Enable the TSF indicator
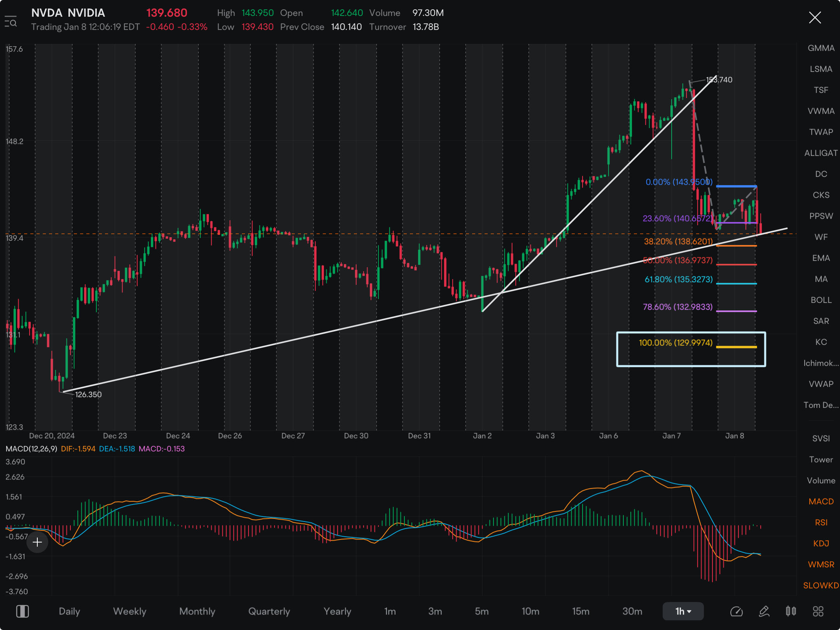 pyautogui.click(x=821, y=90)
